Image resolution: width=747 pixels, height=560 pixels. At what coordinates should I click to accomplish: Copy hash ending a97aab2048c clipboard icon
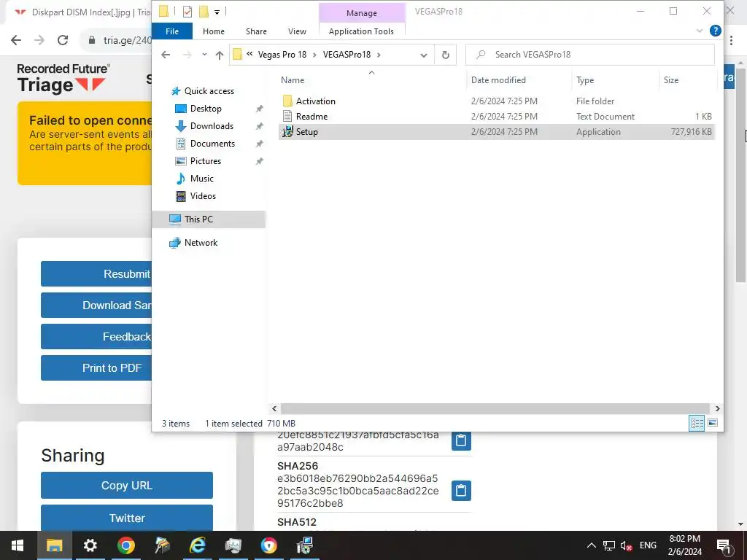(x=461, y=440)
